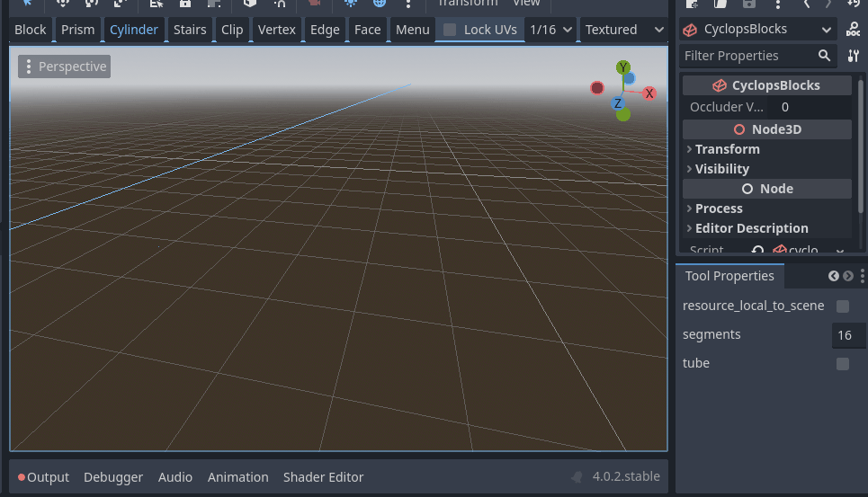Toggle the local space cube icon
This screenshot has width=868, height=497.
click(x=250, y=4)
